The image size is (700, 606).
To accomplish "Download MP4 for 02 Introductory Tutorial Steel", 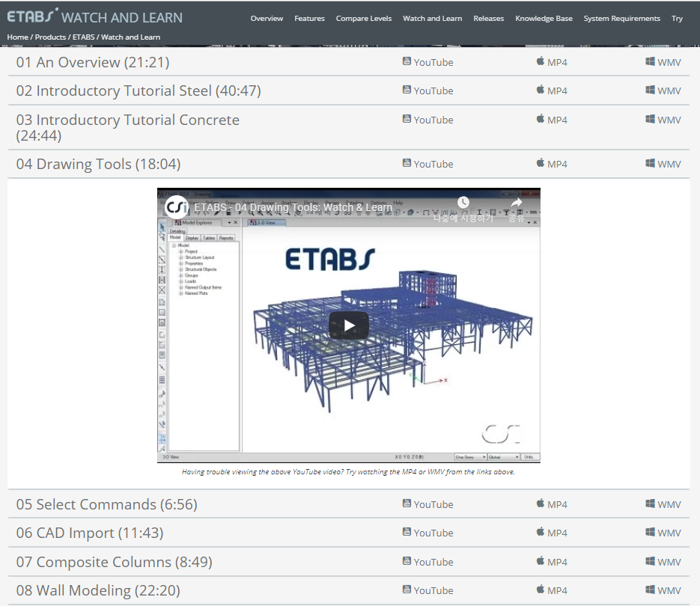I will click(552, 91).
